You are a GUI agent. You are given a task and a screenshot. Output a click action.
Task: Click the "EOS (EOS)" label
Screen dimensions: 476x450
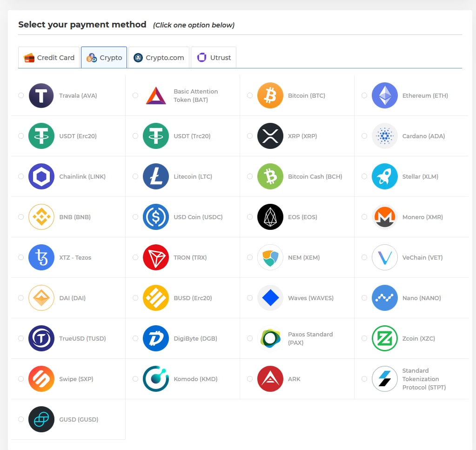(x=302, y=217)
